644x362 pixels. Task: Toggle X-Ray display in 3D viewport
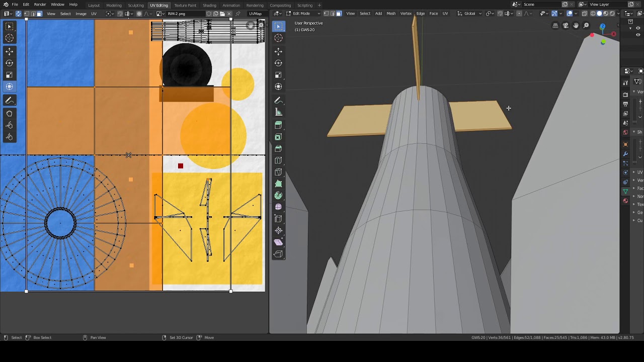pos(585,14)
